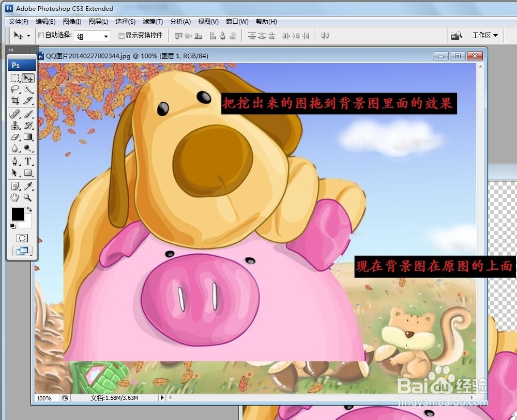Select the Clone Stamp tool

15,125
